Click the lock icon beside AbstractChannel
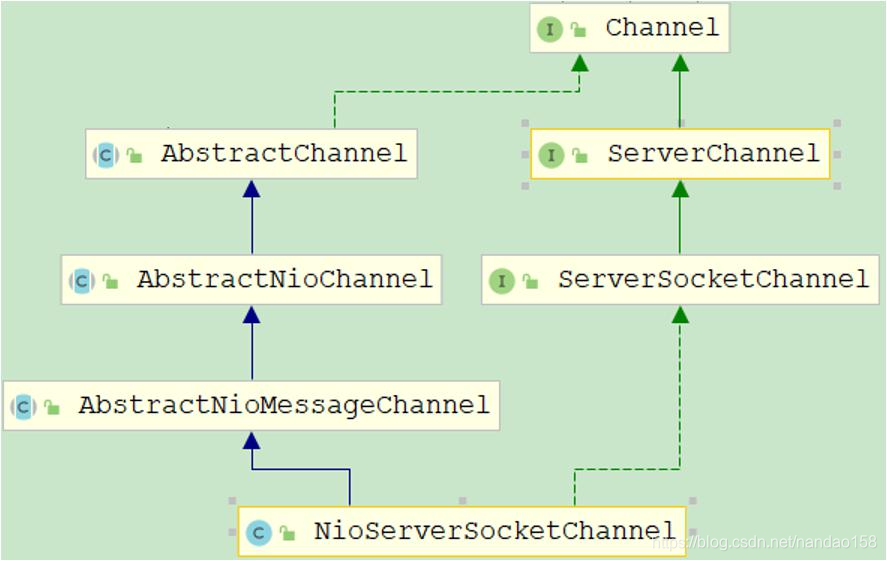The width and height of the screenshot is (887, 561). coord(134,155)
